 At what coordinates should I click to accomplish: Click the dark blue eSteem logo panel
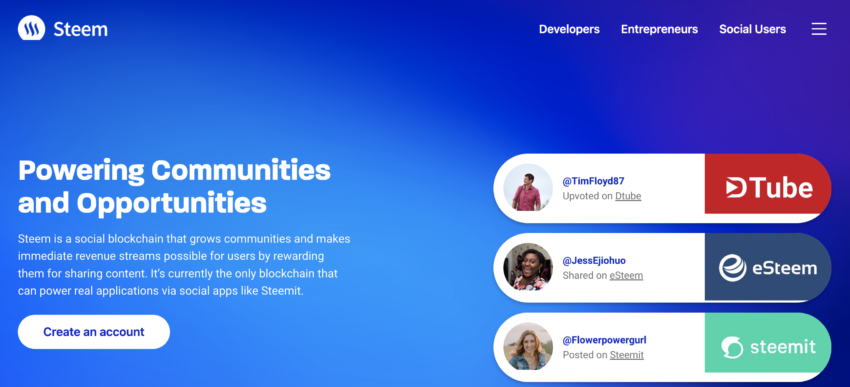768,268
